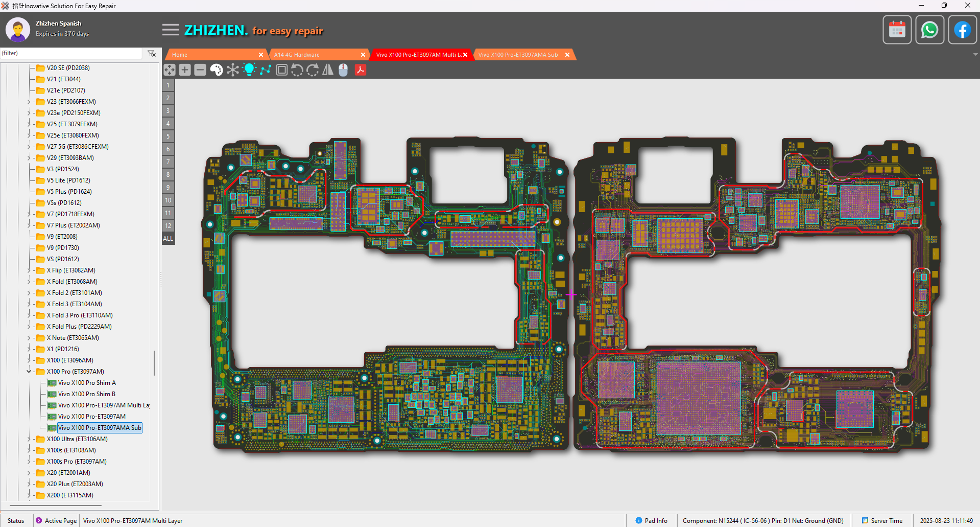This screenshot has width=980, height=527.
Task: Close the A14 4G Hardware tab
Action: pyautogui.click(x=363, y=55)
